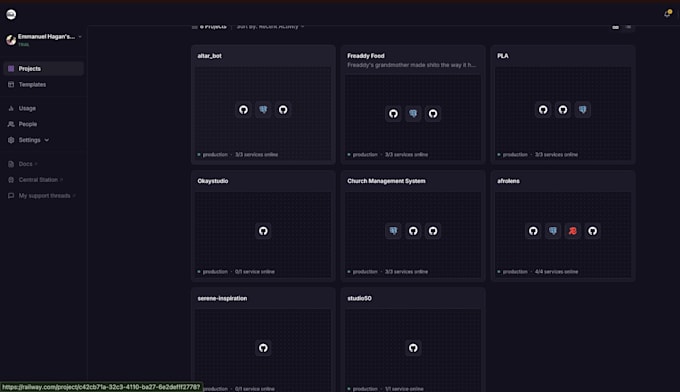
Task: Click Postgres database icon in altar_bot
Action: pos(263,110)
